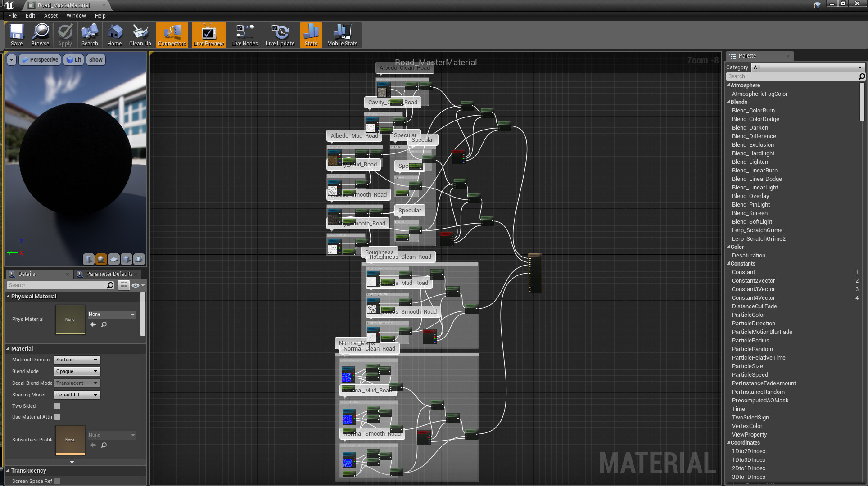Enable the Screen Space Reflections checkbox
868x486 pixels.
click(x=57, y=481)
